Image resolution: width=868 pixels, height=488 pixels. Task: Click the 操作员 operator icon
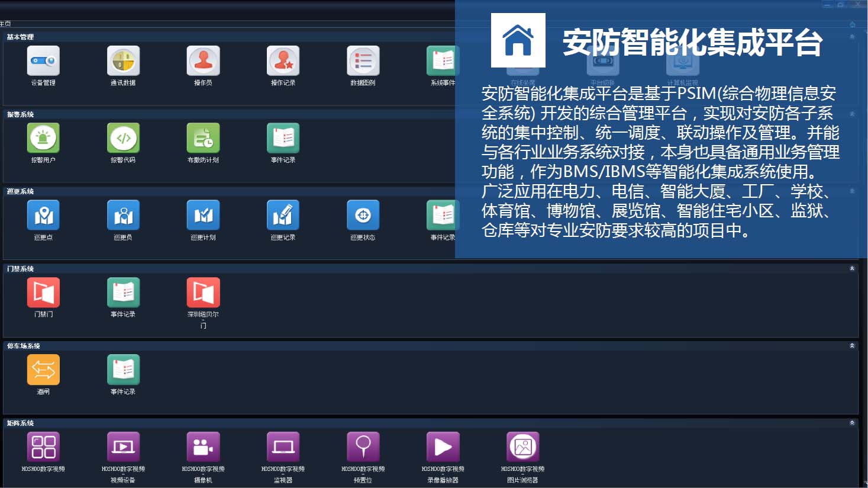[x=203, y=61]
